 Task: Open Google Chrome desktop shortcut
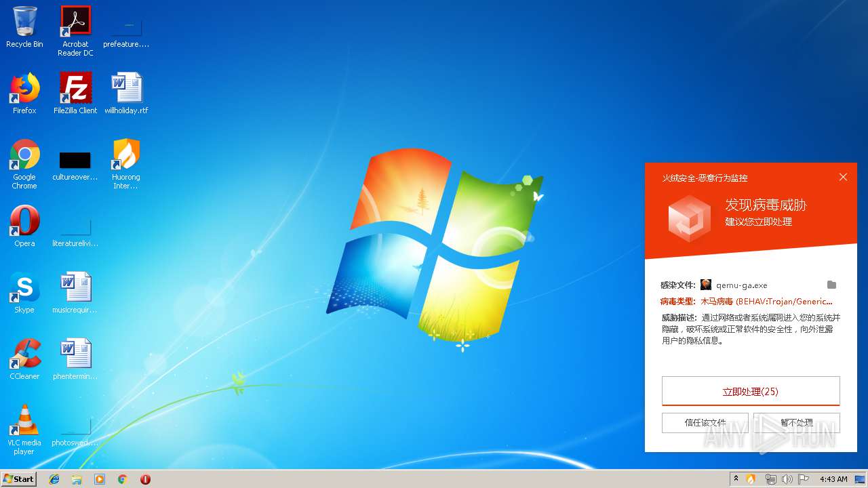coord(24,164)
